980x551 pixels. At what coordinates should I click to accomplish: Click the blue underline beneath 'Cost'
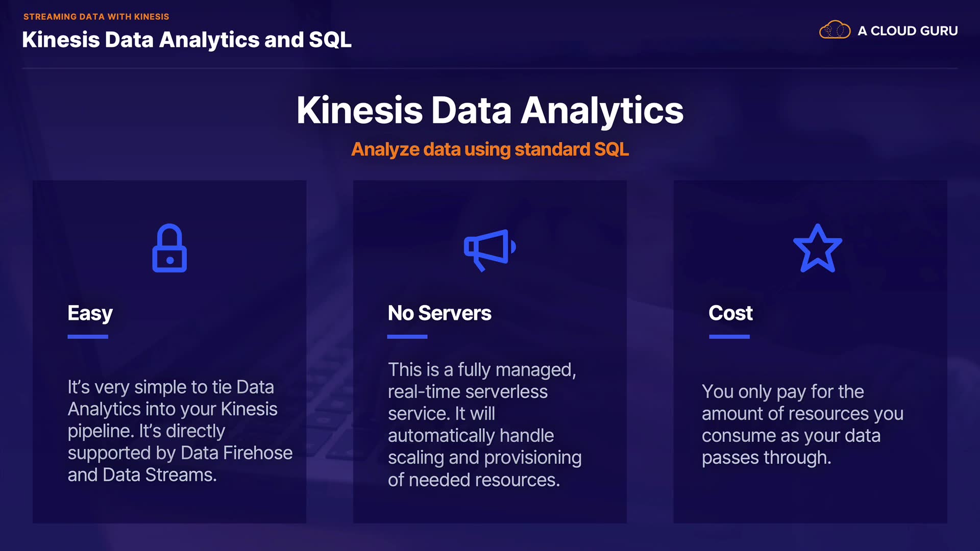click(729, 337)
